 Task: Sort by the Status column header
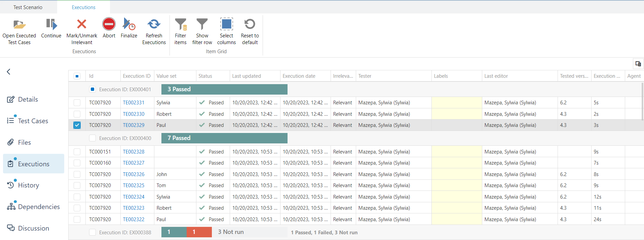pos(205,76)
